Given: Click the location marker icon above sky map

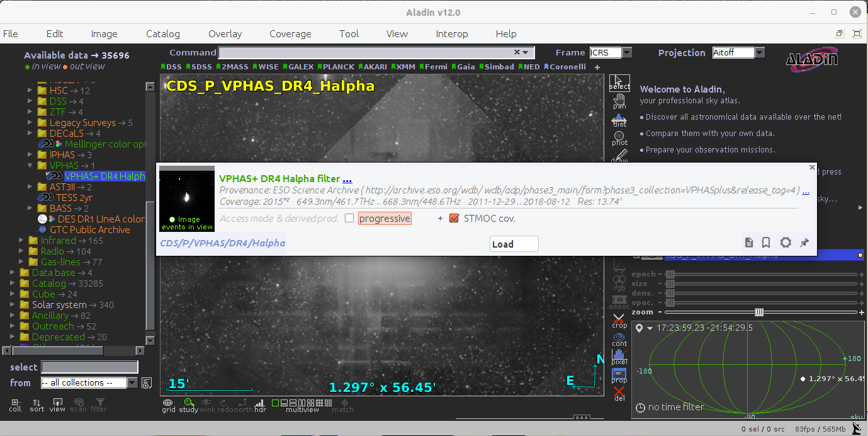Looking at the screenshot, I should (x=640, y=328).
